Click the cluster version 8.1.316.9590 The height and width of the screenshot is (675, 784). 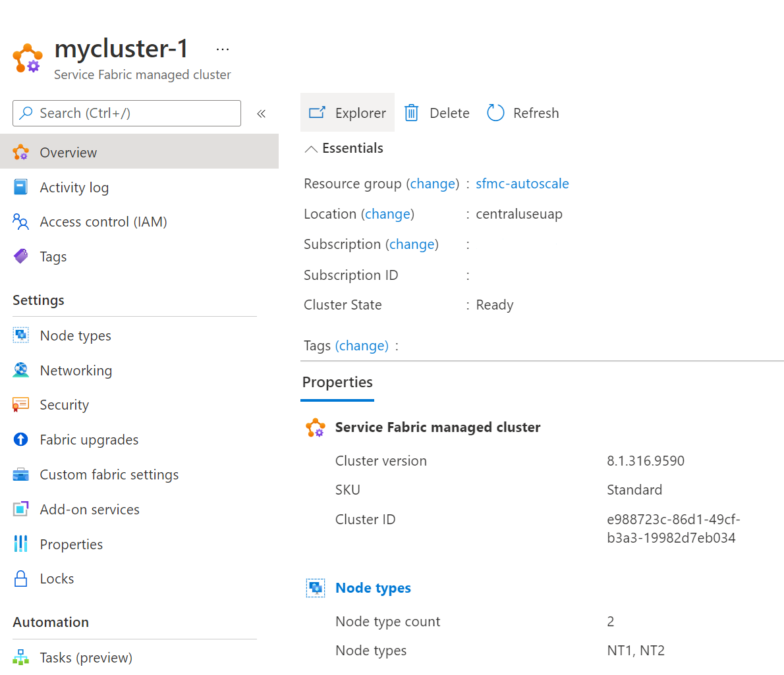(x=646, y=461)
